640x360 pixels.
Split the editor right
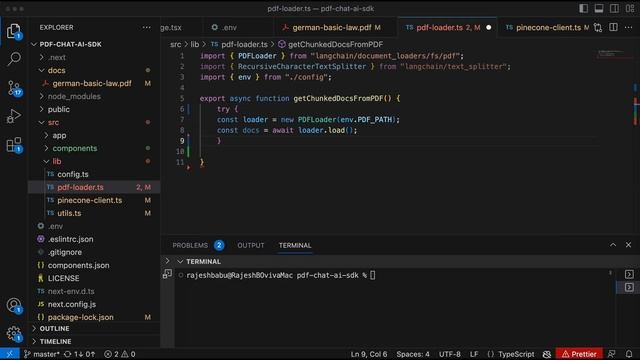[x=613, y=27]
